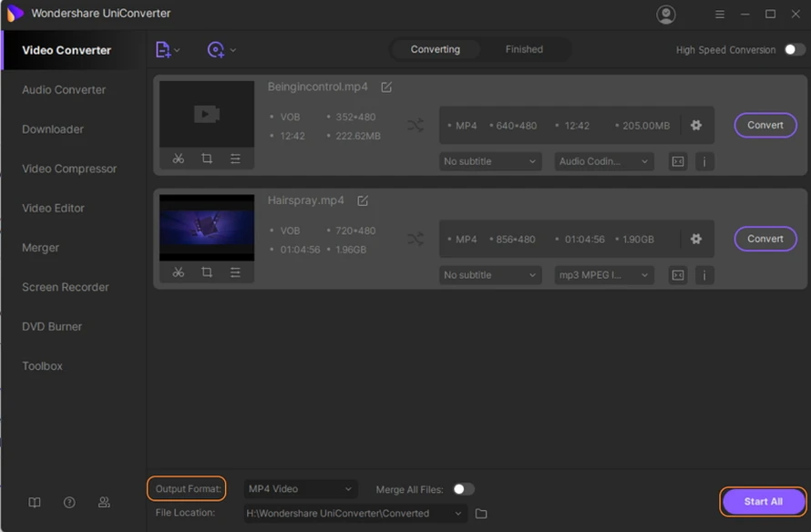Open Video Compressor in the sidebar
The width and height of the screenshot is (811, 532).
[69, 169]
